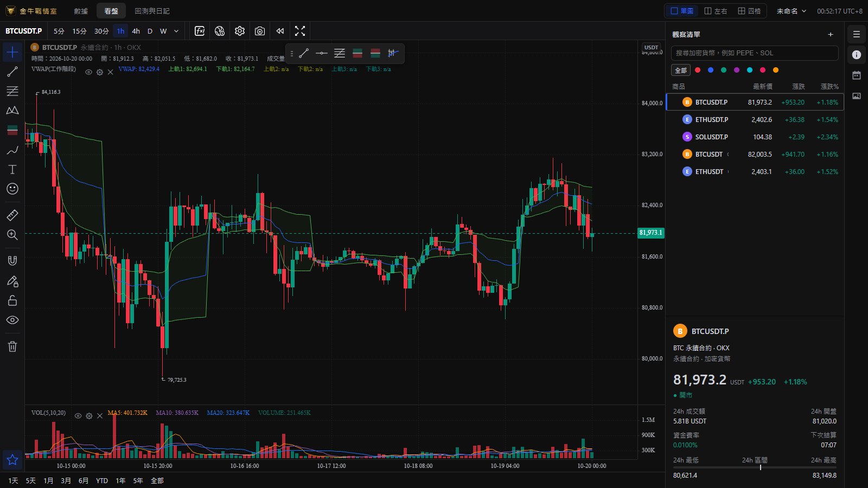Toggle lock all drawings padlock
868x488 pixels.
12,300
